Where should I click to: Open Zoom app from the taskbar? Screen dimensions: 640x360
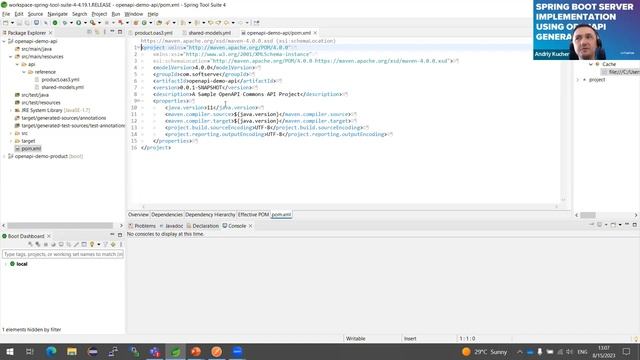[238, 351]
